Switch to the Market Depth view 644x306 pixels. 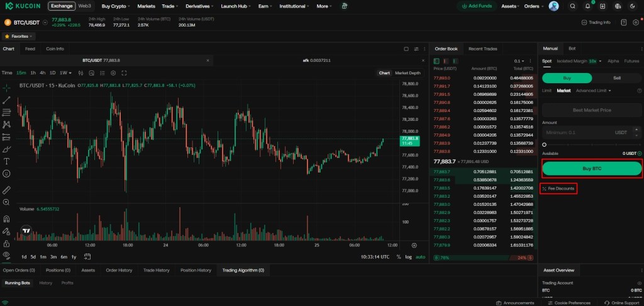408,73
